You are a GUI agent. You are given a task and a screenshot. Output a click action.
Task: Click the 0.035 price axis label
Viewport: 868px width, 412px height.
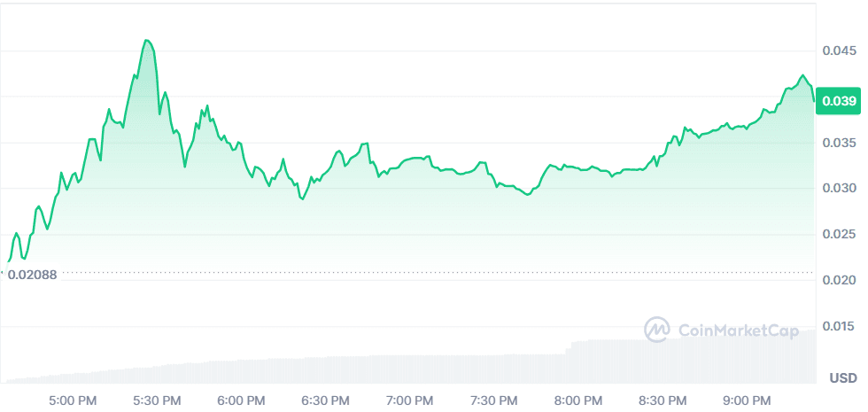839,143
